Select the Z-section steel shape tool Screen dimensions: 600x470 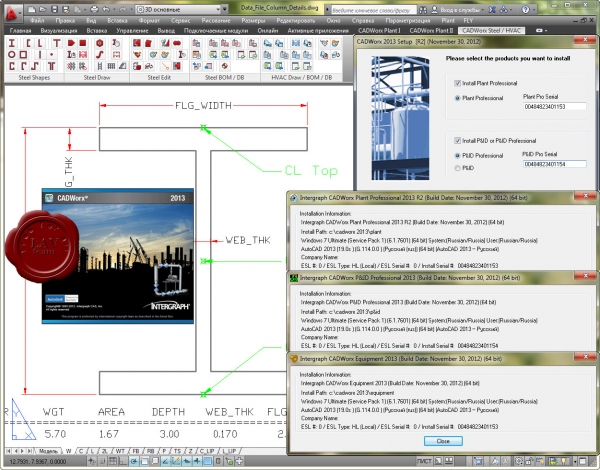tap(35, 66)
